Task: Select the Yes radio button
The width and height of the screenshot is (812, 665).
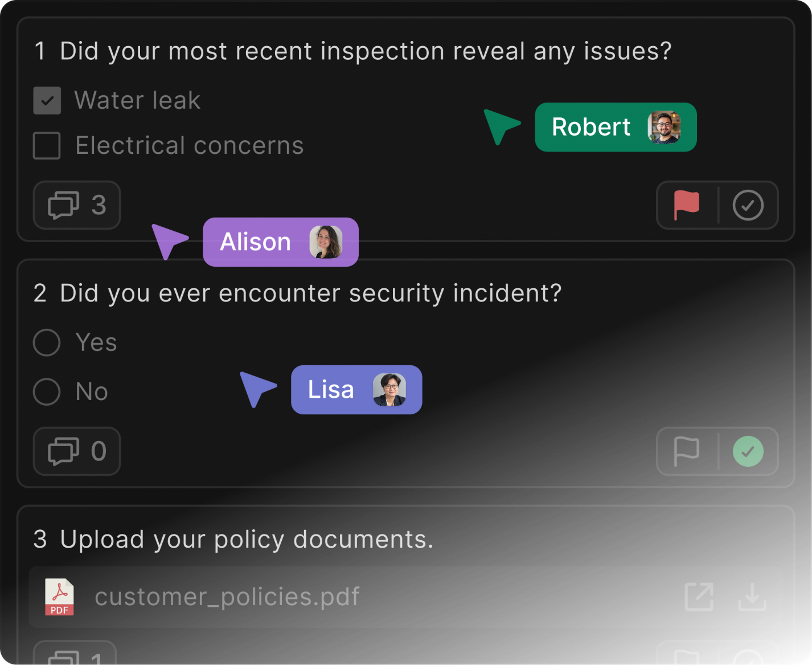Action: pyautogui.click(x=47, y=342)
